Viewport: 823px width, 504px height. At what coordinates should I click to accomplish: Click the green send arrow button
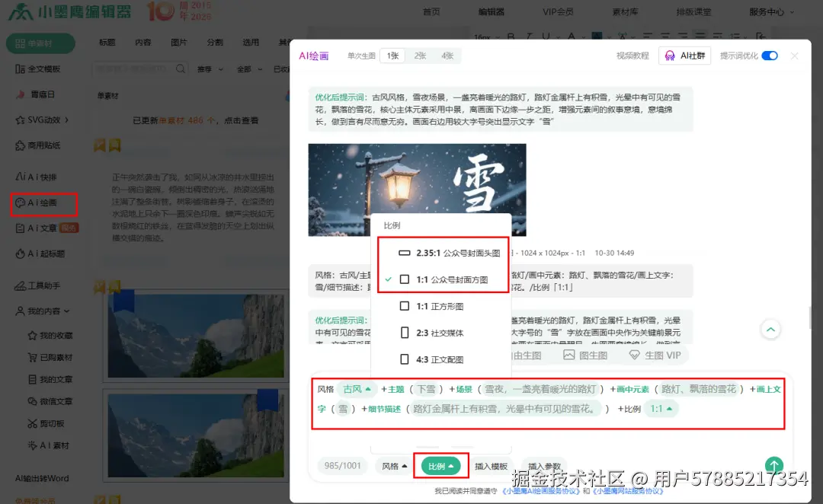773,465
